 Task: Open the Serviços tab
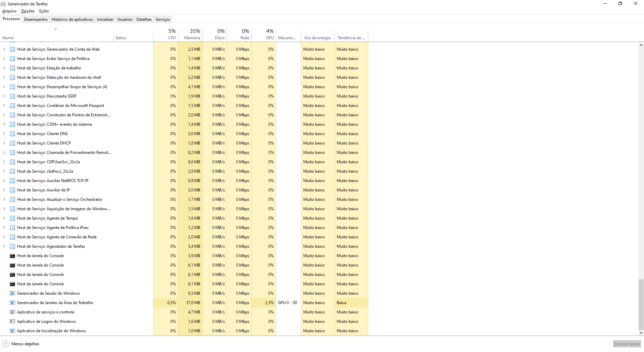click(163, 19)
